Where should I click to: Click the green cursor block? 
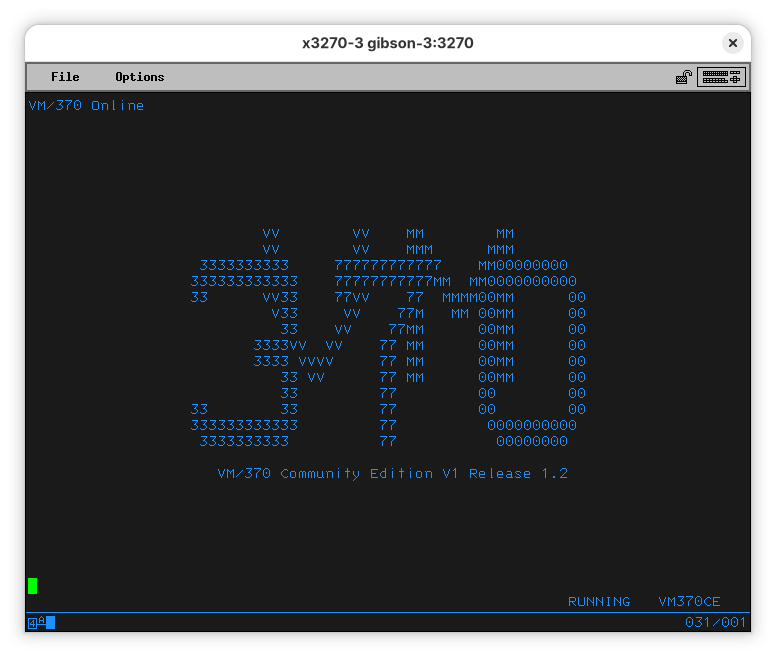32,586
